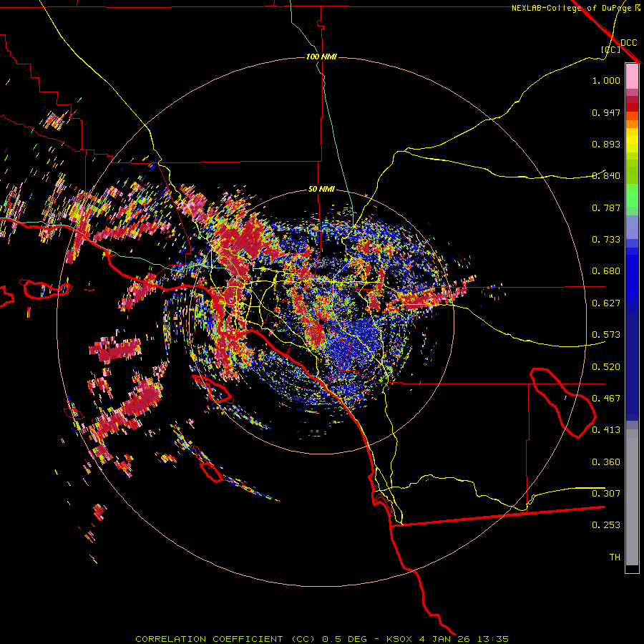Viewport: 644px width, 644px height.
Task: Click the TH threshold legend label
Action: click(x=615, y=557)
